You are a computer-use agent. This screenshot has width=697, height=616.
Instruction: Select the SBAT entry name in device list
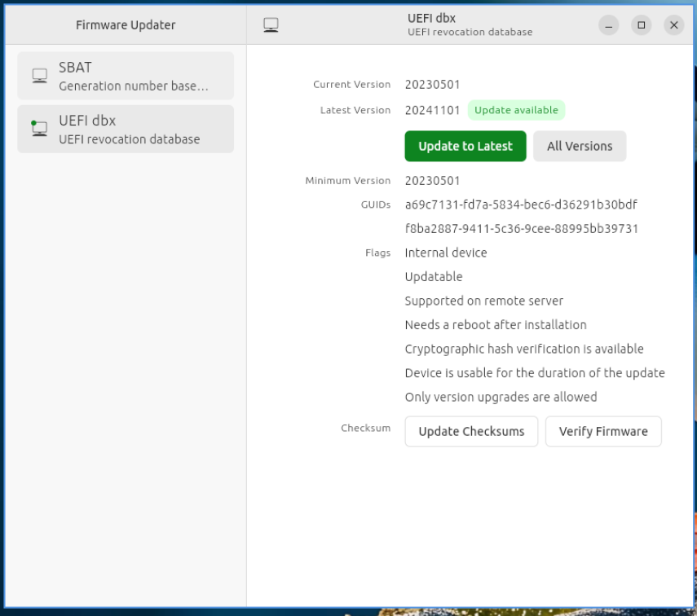click(x=75, y=68)
